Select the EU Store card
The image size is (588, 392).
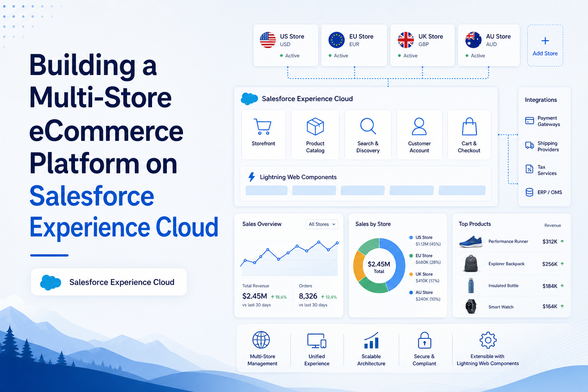pos(354,45)
